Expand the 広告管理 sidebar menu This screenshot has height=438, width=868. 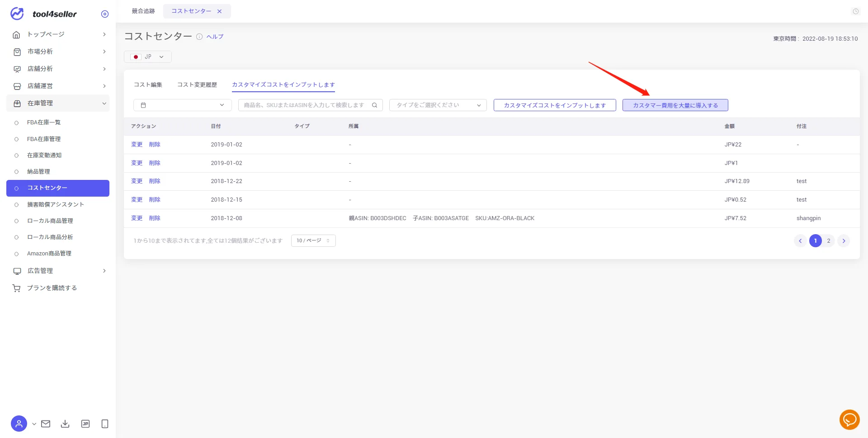[58, 271]
